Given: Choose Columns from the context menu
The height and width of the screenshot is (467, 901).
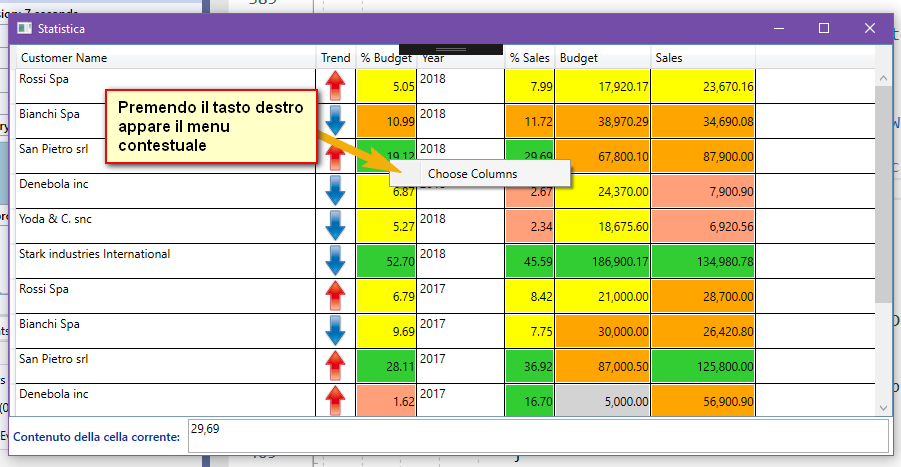Looking at the screenshot, I should [472, 174].
